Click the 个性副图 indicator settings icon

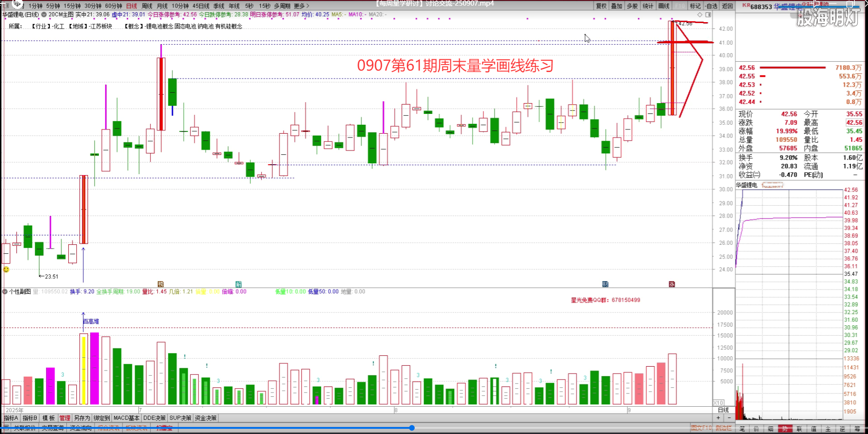[x=5, y=292]
